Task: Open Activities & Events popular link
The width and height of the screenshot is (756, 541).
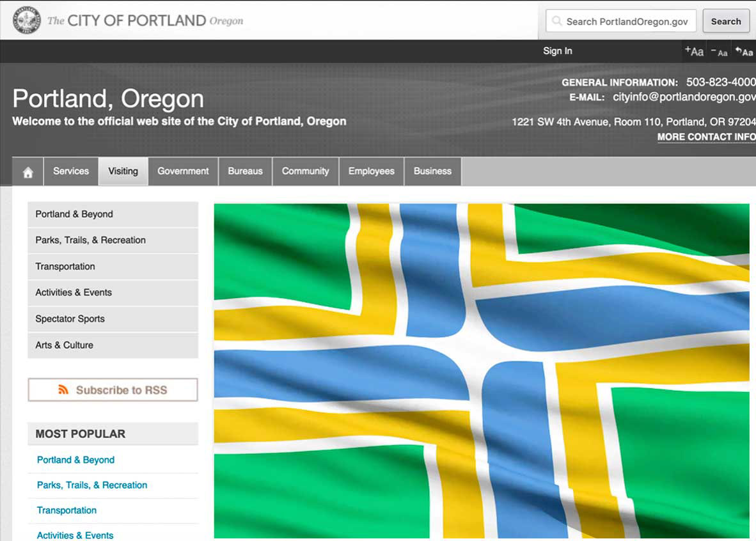Action: coord(75,535)
